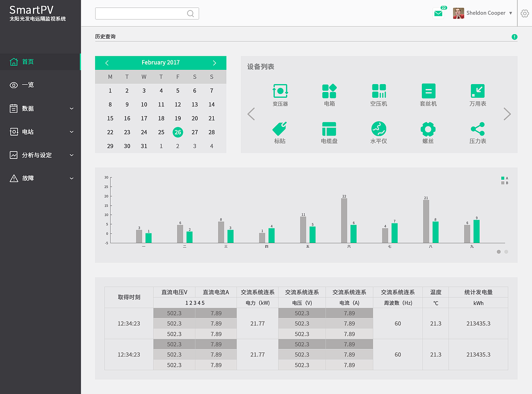Screen dimensions: 532x394
Task: Click the green info alert icon
Action: point(515,37)
